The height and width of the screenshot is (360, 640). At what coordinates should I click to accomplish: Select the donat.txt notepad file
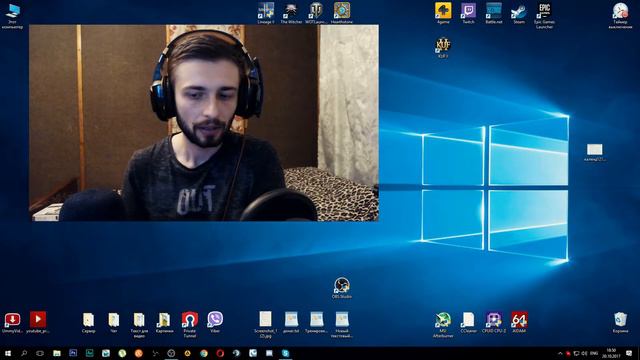coord(291,322)
